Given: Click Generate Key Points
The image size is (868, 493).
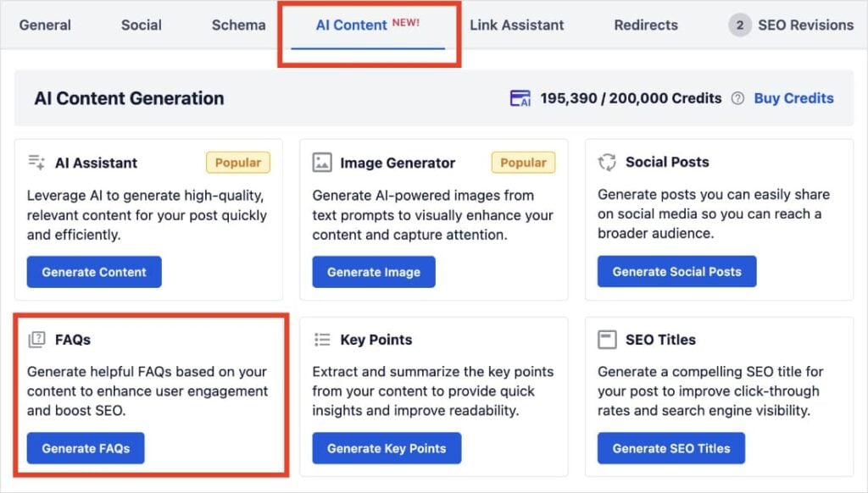Looking at the screenshot, I should tap(387, 448).
